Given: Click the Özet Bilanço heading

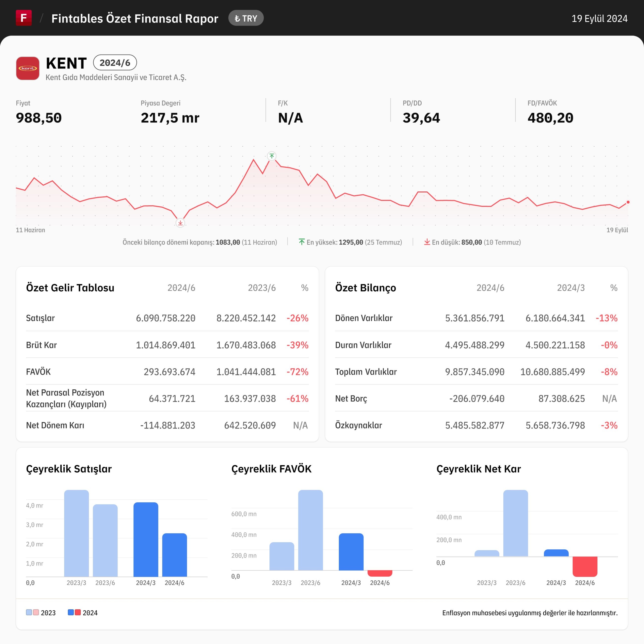Looking at the screenshot, I should [366, 288].
